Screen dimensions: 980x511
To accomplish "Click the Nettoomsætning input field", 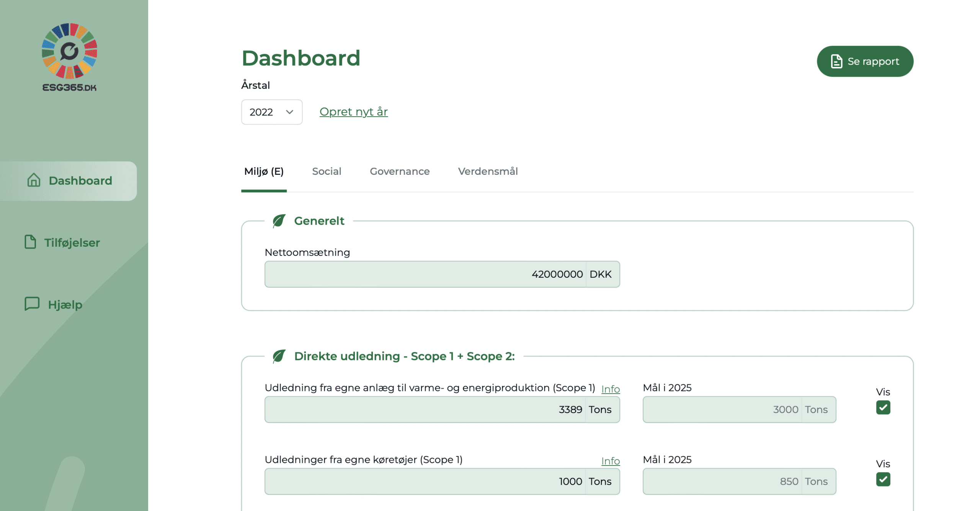I will pyautogui.click(x=425, y=273).
